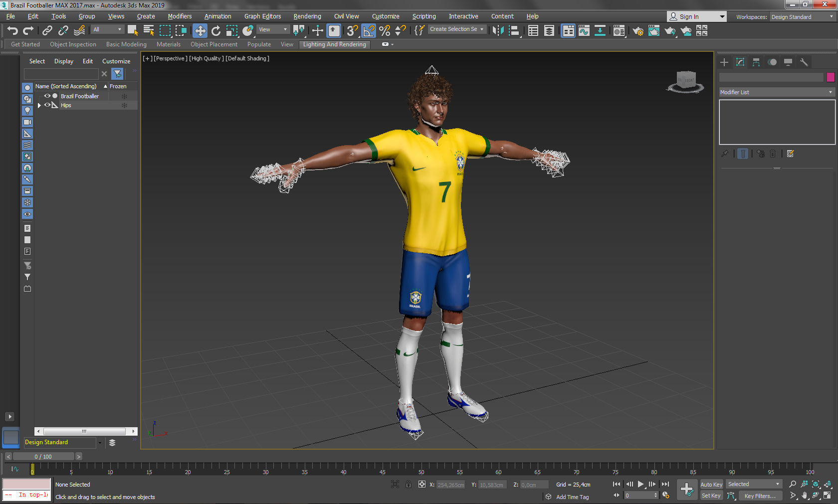Select the Bind to Space Warp icon
838x504 pixels.
pyautogui.click(x=79, y=31)
